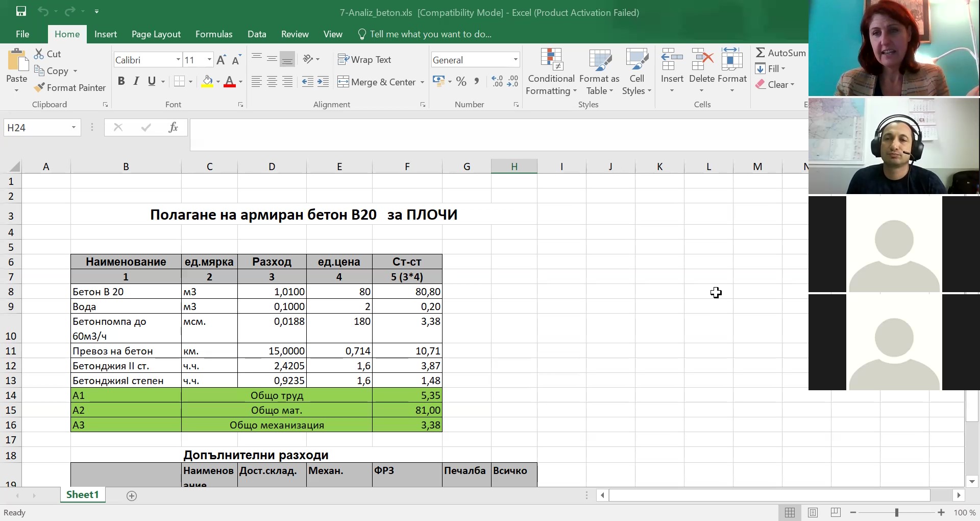Click Increase Font Size icon
The width and height of the screenshot is (980, 521).
click(221, 60)
